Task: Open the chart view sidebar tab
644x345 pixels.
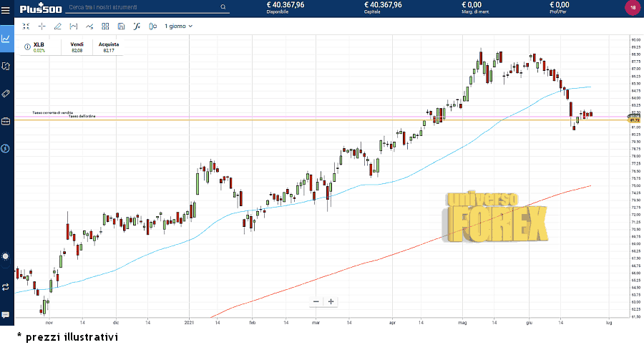Action: click(6, 39)
